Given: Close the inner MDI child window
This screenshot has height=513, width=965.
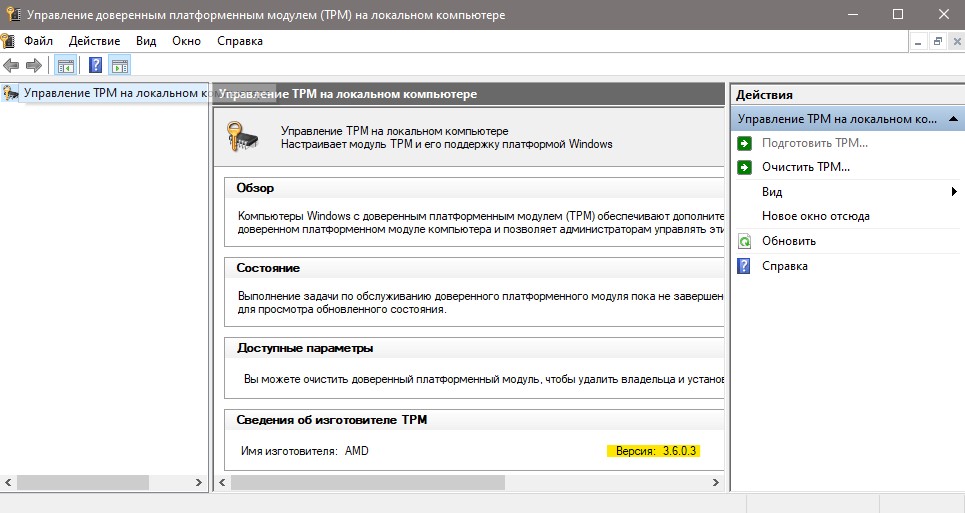Looking at the screenshot, I should tap(956, 42).
